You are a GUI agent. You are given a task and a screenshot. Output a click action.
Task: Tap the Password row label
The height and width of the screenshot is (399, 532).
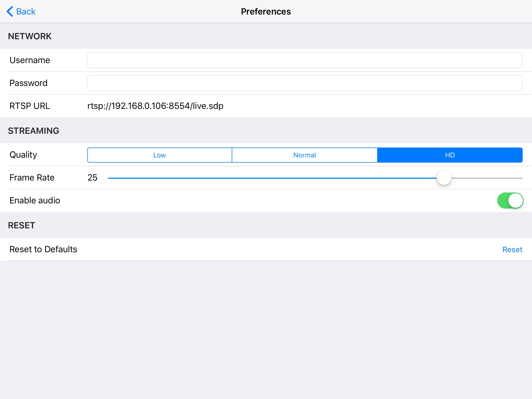click(x=29, y=83)
